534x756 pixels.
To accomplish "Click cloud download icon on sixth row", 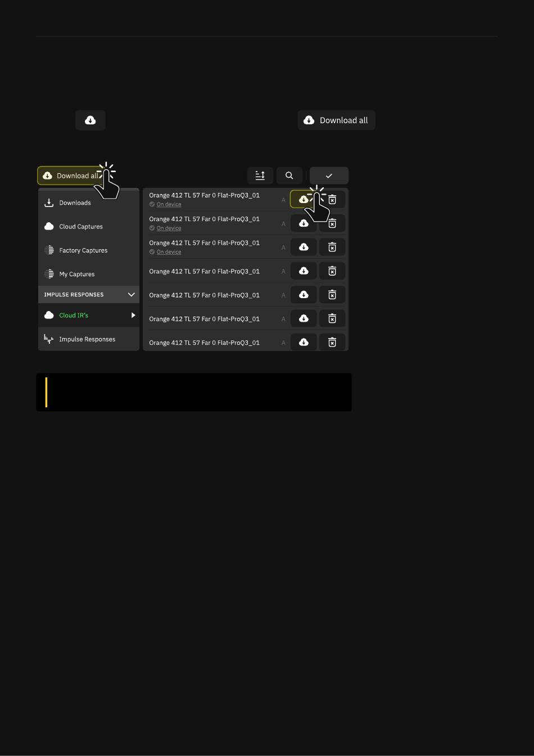I will tap(304, 318).
